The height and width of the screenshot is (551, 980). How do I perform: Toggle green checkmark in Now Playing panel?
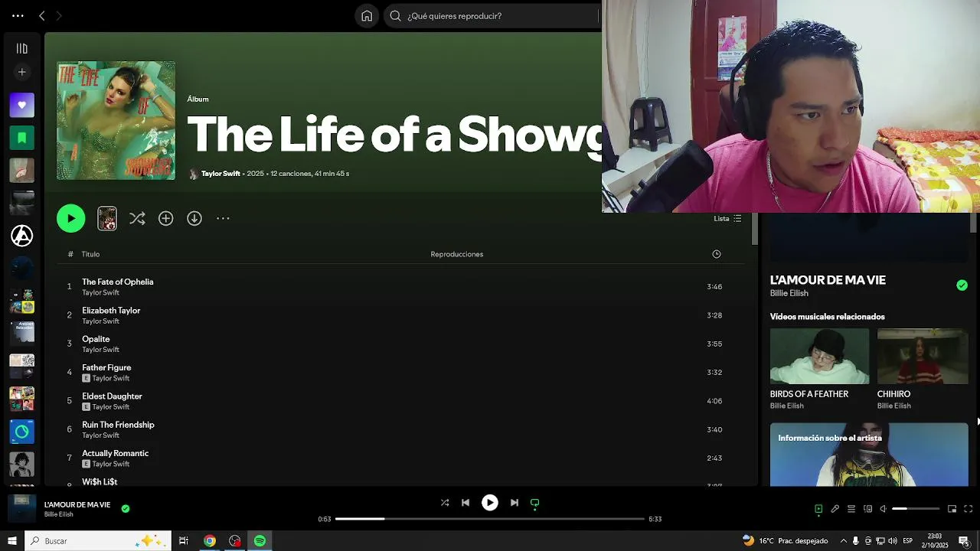click(x=962, y=285)
